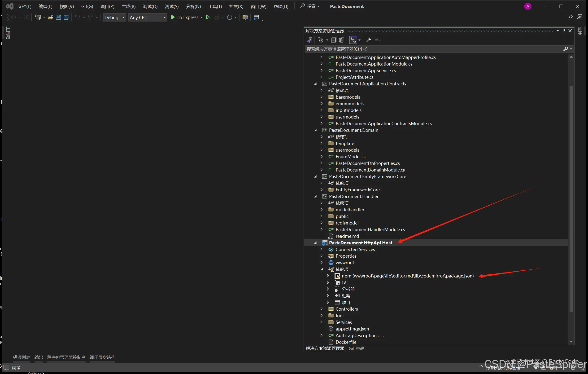Click the Find in Files folder icon

tap(245, 17)
